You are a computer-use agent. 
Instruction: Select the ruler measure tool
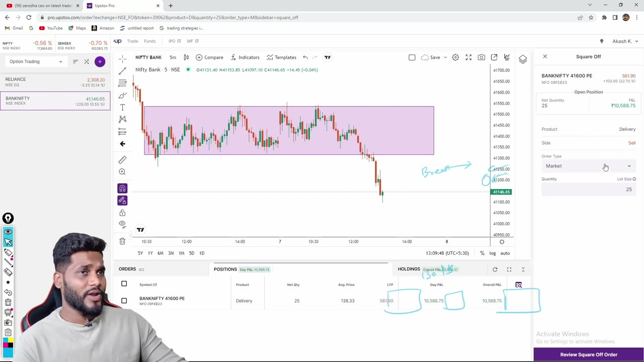click(122, 160)
